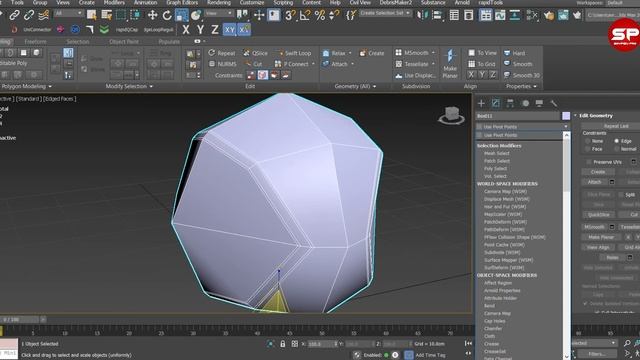640x360 pixels.
Task: Open the selection filter All dropdown
Action: tap(68, 13)
